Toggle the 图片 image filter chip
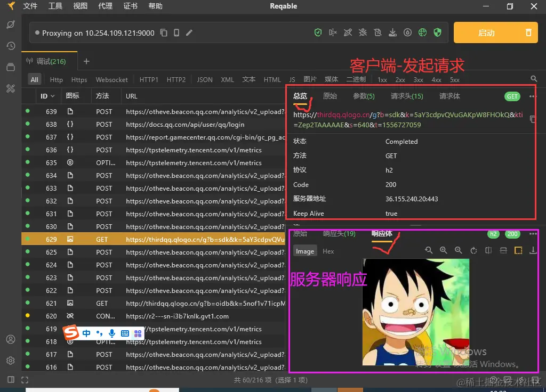The height and width of the screenshot is (392, 546). [x=310, y=79]
